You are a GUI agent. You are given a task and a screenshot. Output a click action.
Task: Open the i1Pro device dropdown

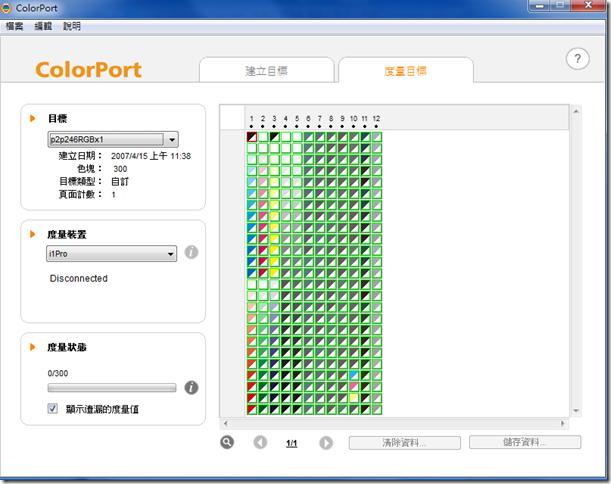(x=111, y=254)
